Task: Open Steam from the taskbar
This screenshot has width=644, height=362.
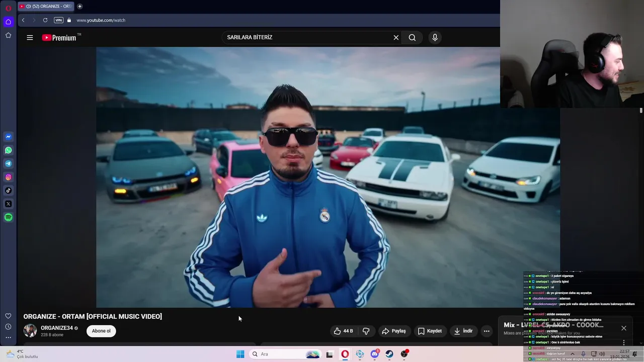Action: point(390,354)
